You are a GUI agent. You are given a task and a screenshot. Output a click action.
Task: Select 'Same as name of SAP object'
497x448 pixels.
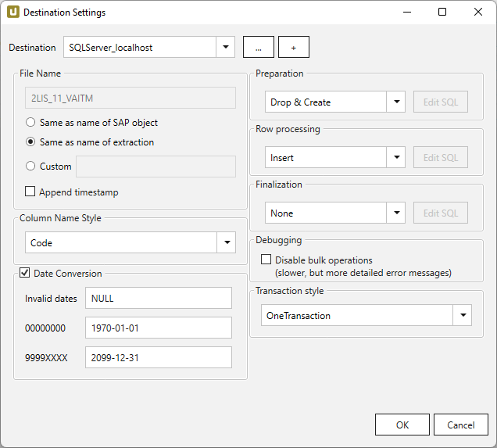30,123
